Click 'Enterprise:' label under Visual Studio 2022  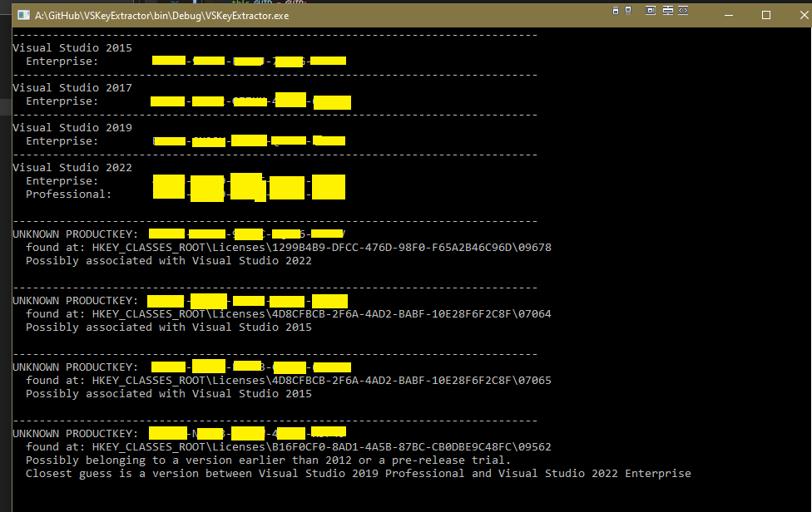[x=62, y=180]
